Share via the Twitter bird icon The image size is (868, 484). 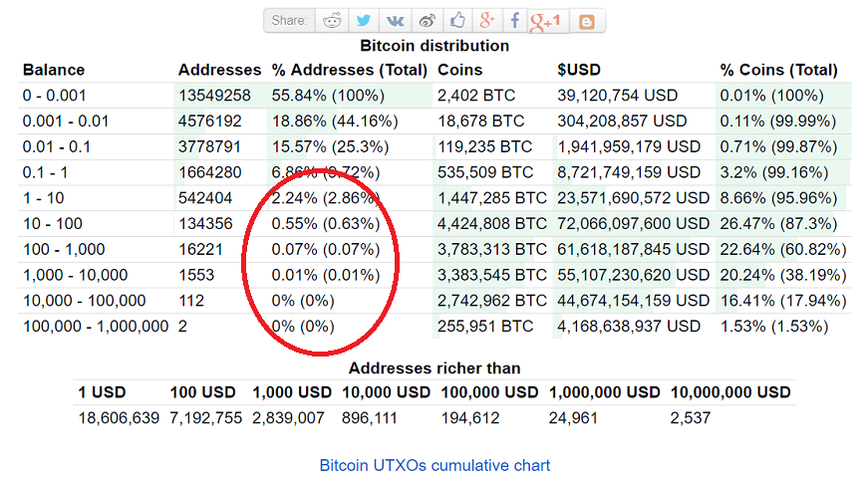[x=363, y=21]
